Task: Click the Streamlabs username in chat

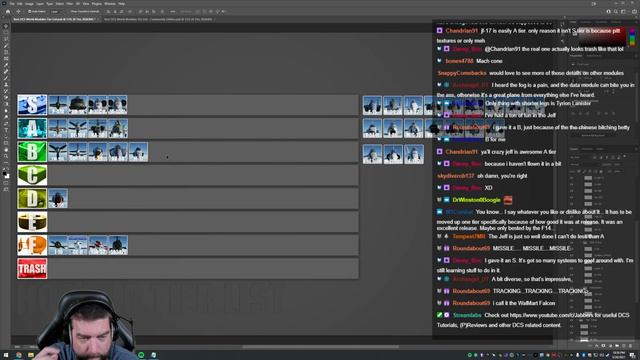Action: coord(467,315)
